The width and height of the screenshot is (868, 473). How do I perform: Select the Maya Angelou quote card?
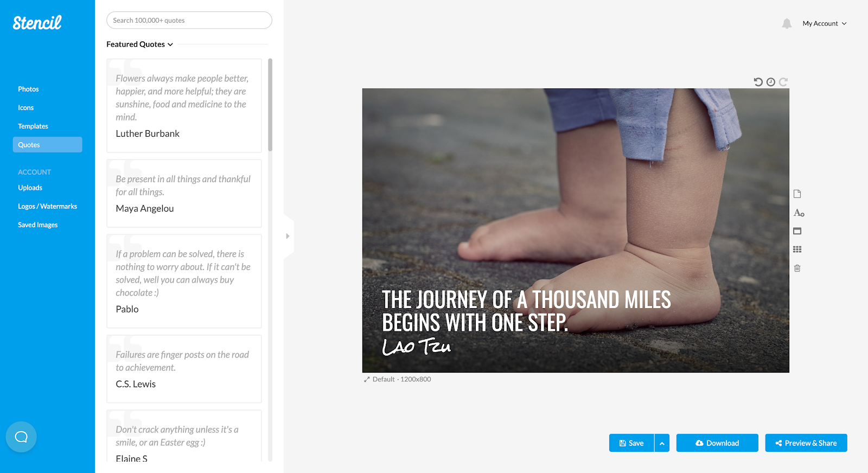click(184, 194)
